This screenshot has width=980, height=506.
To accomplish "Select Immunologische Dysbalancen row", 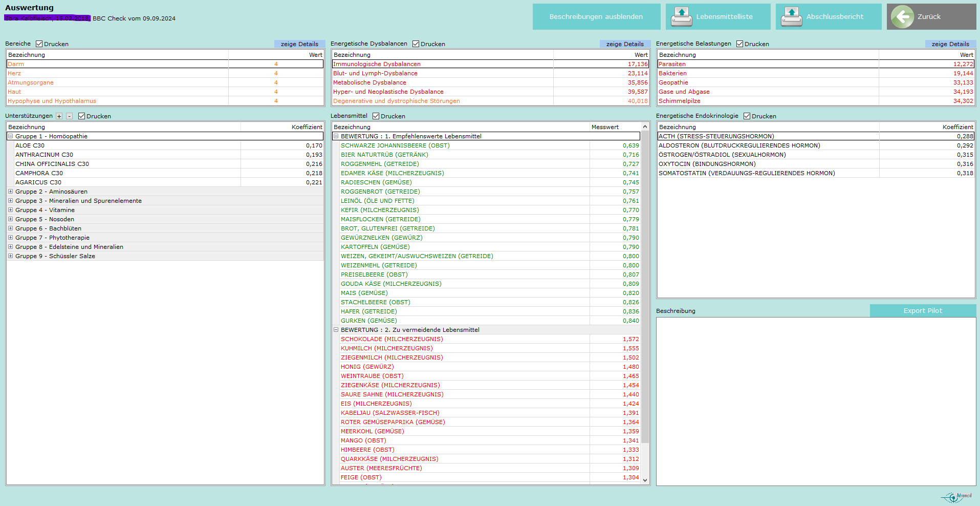I will coord(490,64).
